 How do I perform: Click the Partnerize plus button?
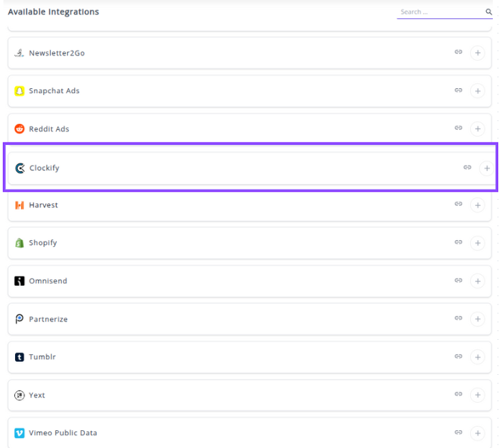[477, 319]
